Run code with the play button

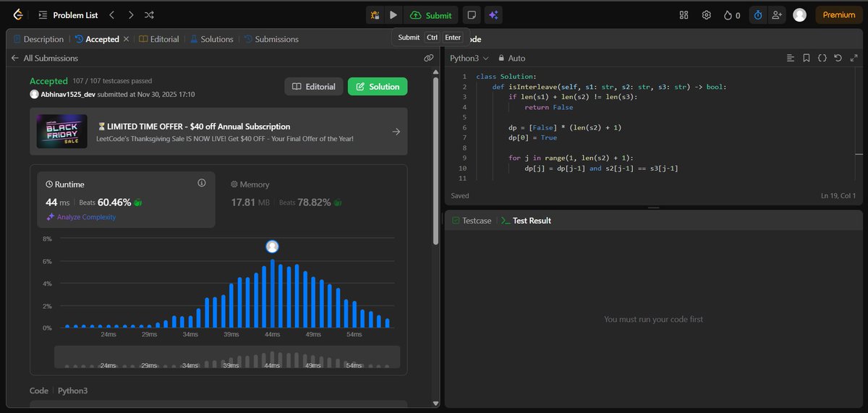393,14
